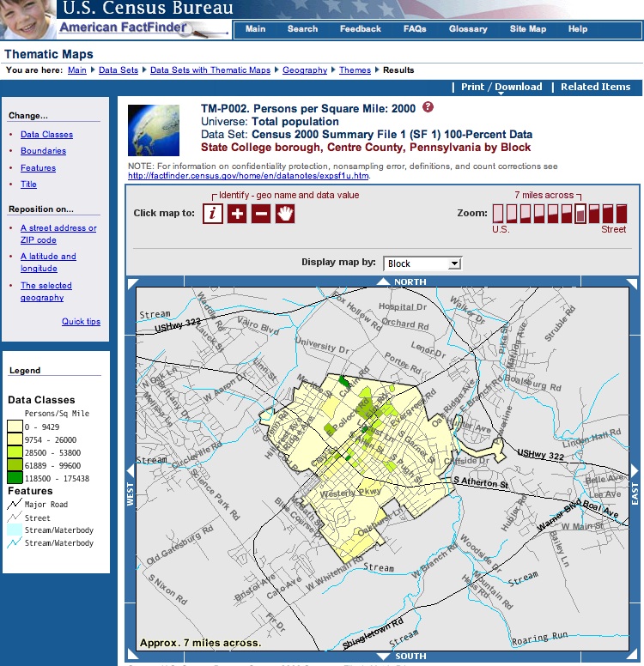Reposition on the selected geography
This screenshot has width=644, height=666.
(x=46, y=292)
